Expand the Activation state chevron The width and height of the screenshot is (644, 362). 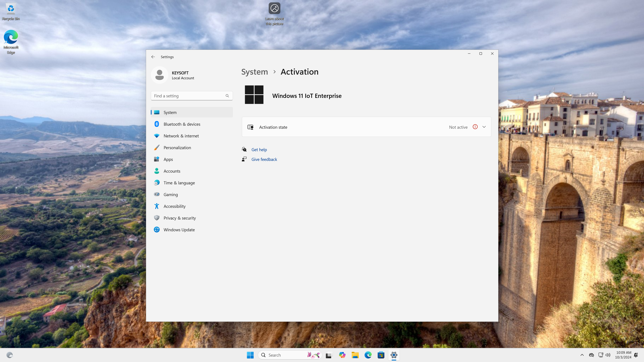[484, 127]
